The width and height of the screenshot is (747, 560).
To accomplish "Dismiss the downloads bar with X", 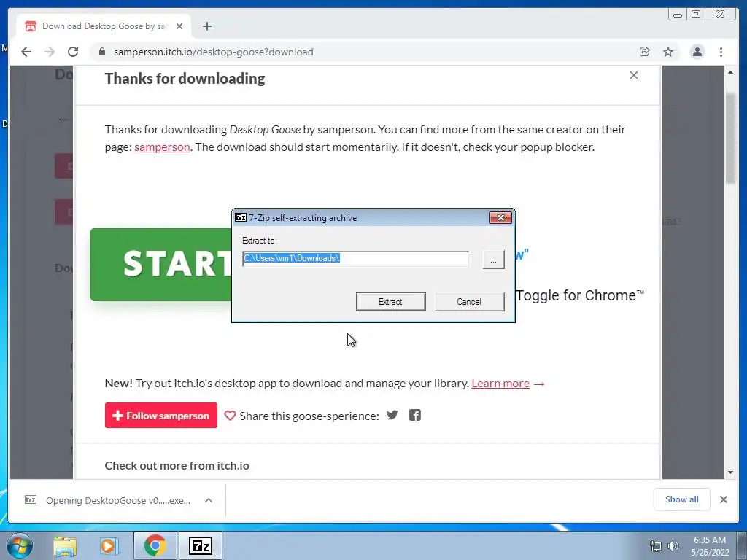I will 724,499.
